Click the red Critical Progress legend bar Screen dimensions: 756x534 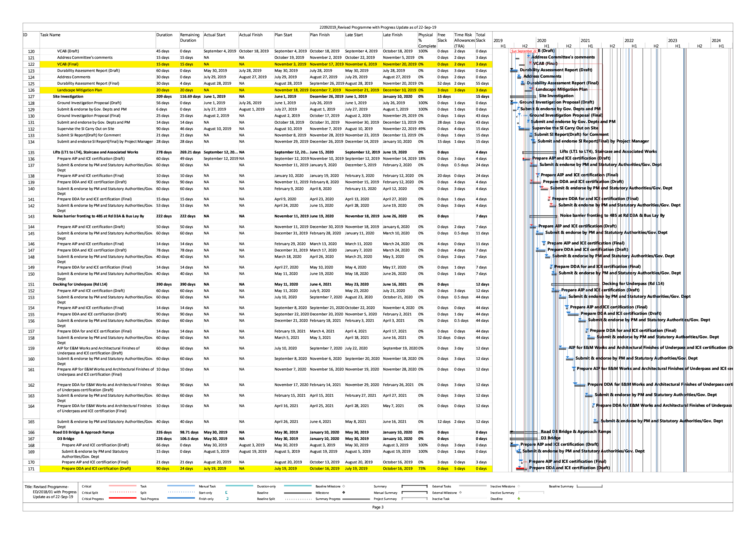(122, 498)
